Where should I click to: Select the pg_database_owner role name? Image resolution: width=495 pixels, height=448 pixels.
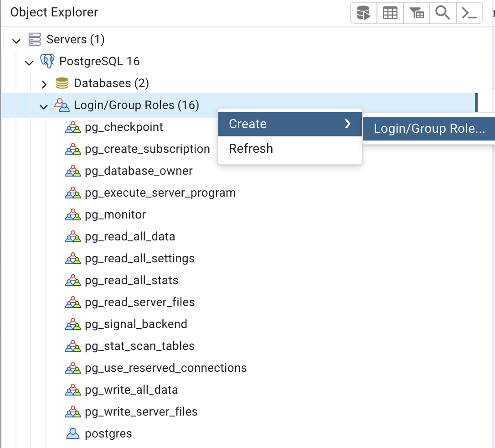point(139,171)
